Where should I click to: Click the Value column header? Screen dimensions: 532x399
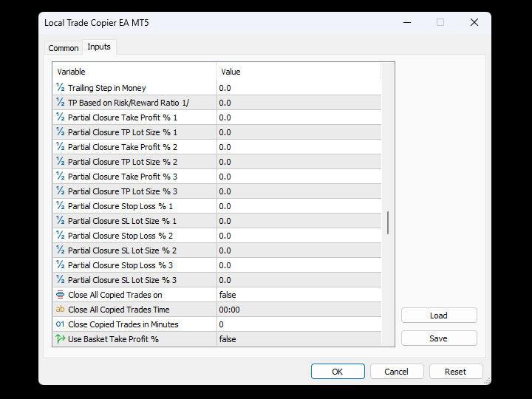(299, 72)
